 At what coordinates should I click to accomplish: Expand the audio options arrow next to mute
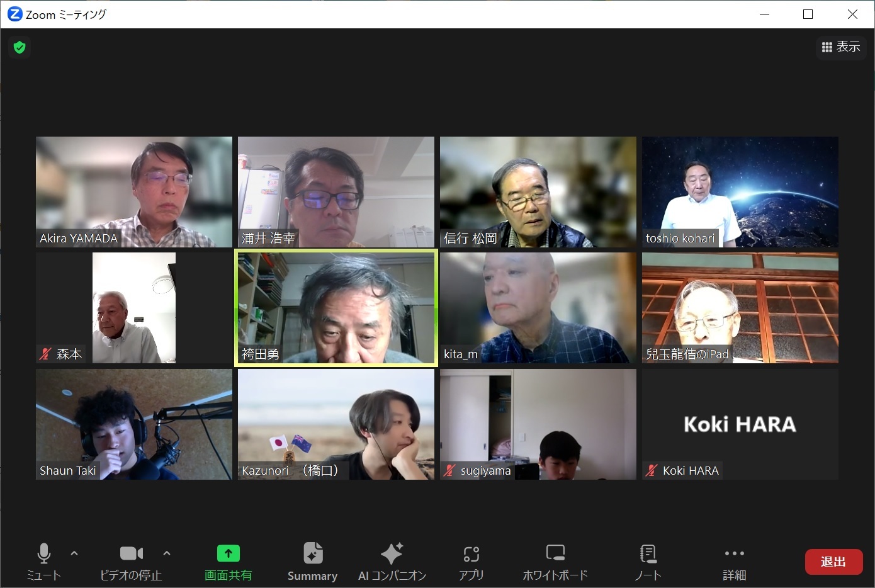click(x=74, y=553)
